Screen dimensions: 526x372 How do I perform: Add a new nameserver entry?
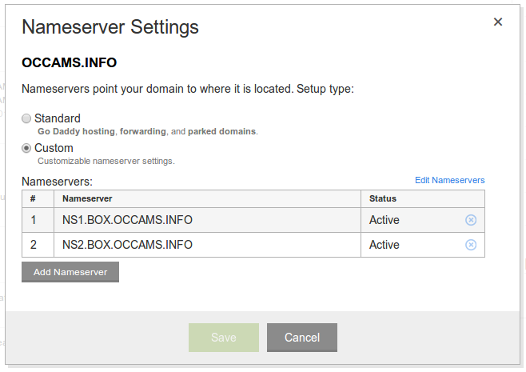70,272
